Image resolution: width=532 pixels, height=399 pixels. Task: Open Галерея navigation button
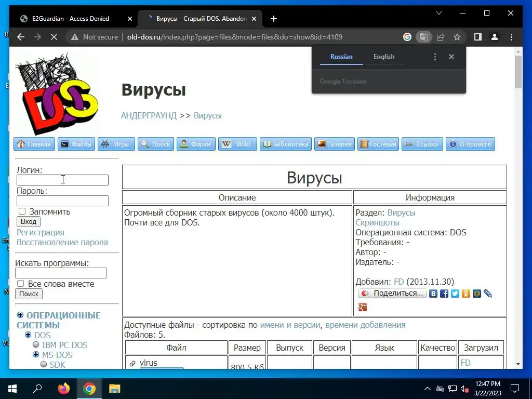[335, 144]
